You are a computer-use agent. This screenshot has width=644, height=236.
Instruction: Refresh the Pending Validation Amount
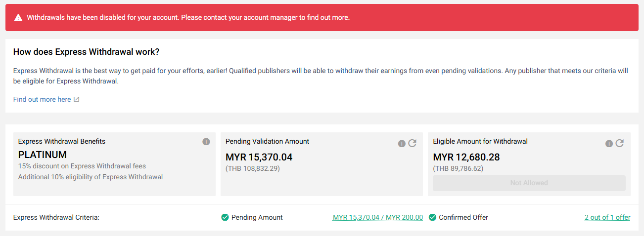[413, 143]
